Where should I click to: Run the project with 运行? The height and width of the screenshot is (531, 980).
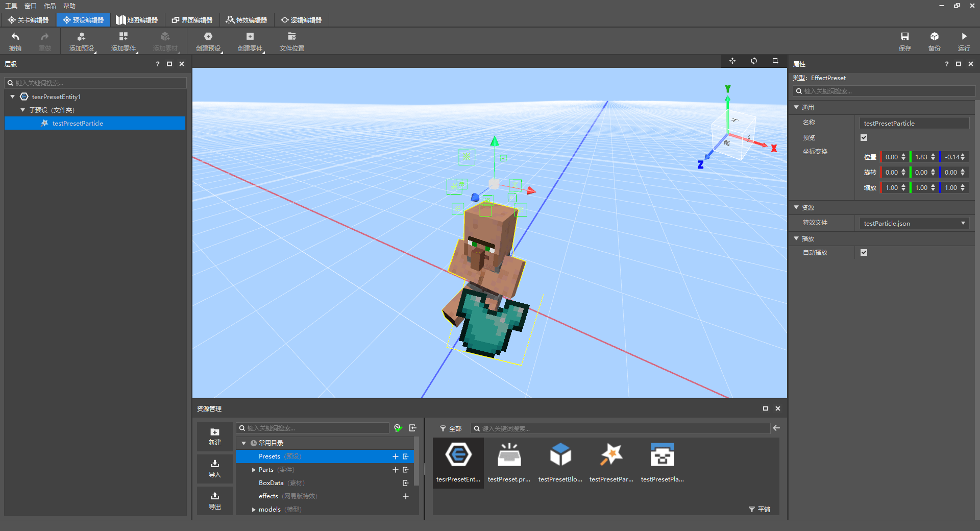point(964,41)
